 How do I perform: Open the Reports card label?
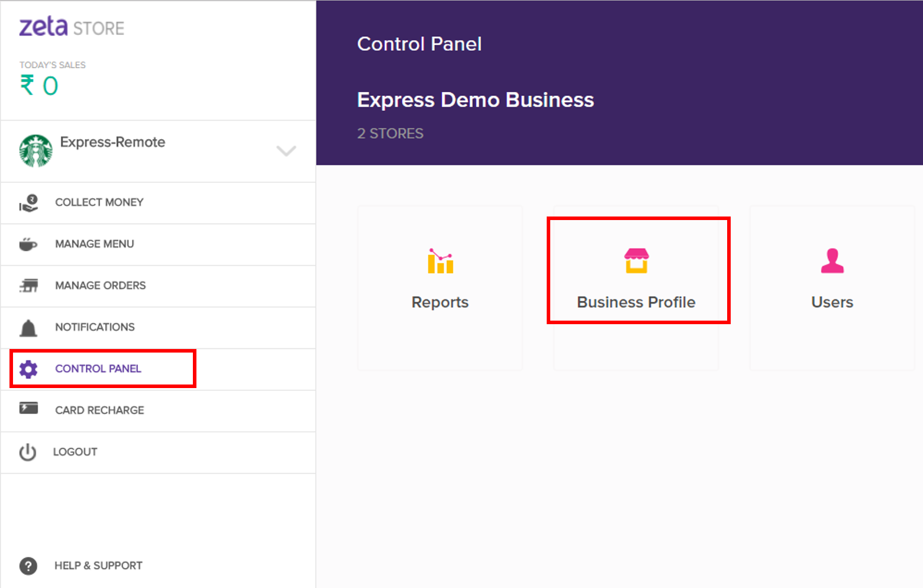pos(440,302)
